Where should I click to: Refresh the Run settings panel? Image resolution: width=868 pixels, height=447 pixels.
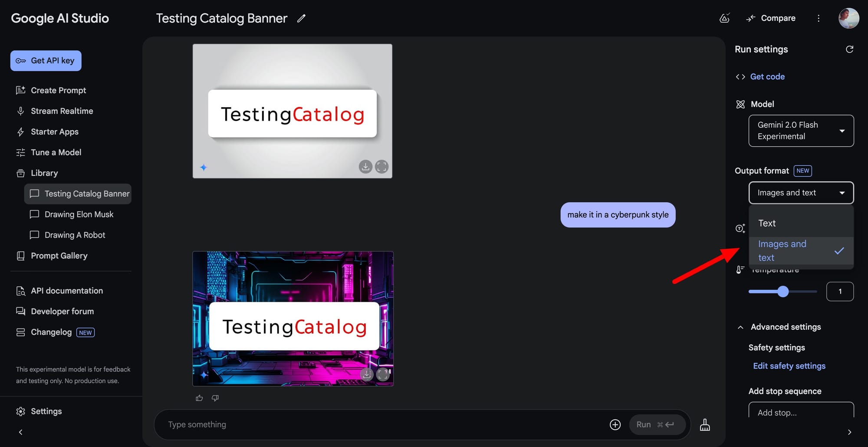tap(850, 49)
